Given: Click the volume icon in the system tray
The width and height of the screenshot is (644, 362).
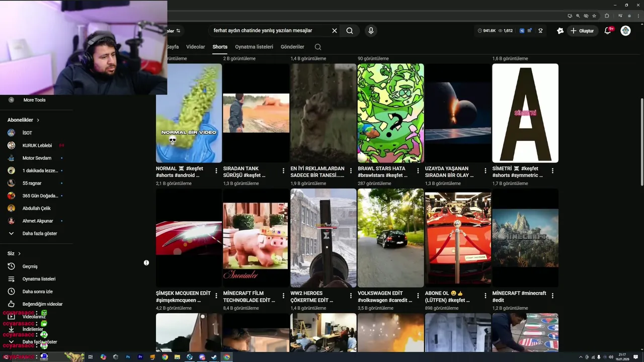Looking at the screenshot, I should coord(611,357).
